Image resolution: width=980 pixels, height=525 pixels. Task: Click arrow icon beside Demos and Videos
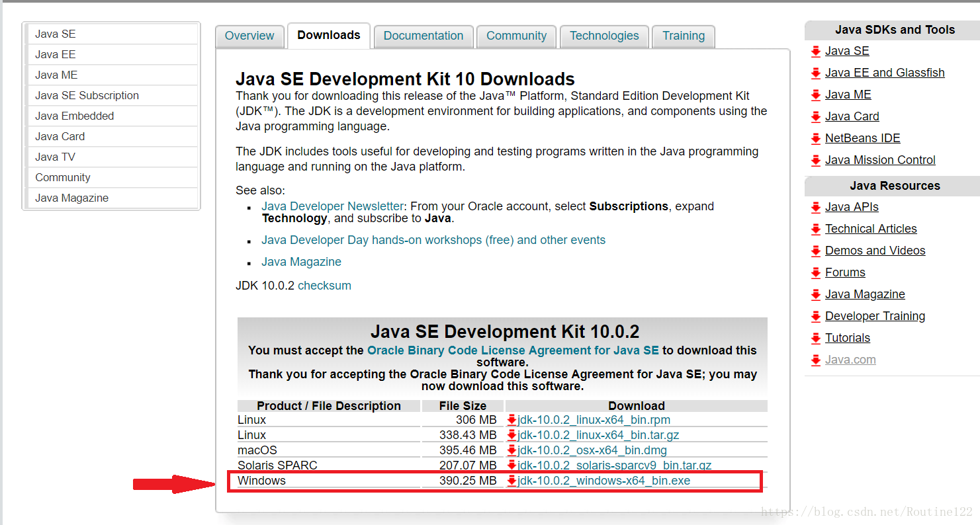[x=816, y=251]
